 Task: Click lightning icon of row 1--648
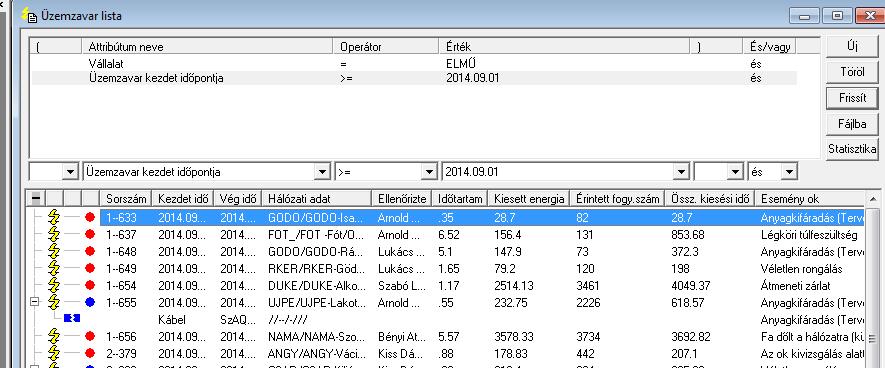(54, 251)
